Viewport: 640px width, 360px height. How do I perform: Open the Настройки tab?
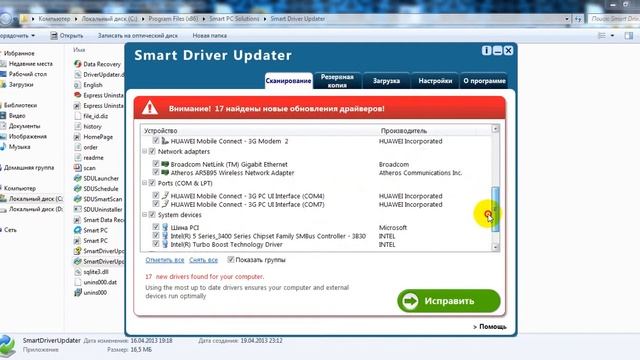tap(435, 81)
